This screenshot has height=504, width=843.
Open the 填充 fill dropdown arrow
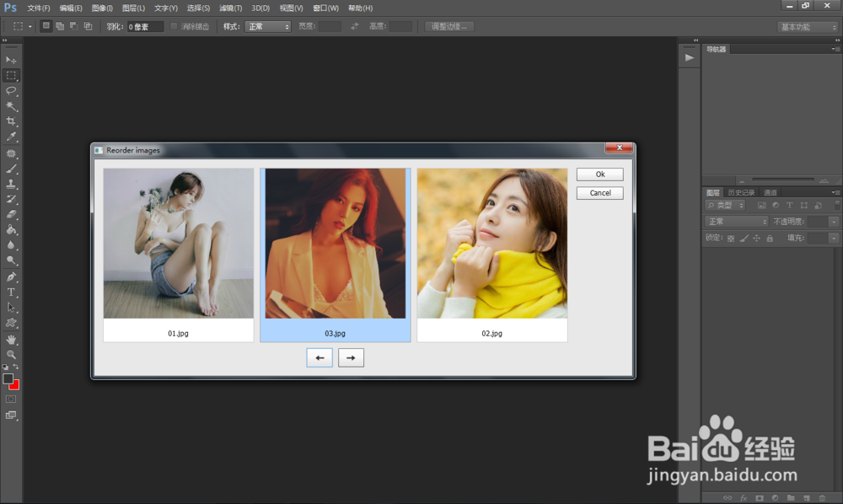tap(834, 238)
